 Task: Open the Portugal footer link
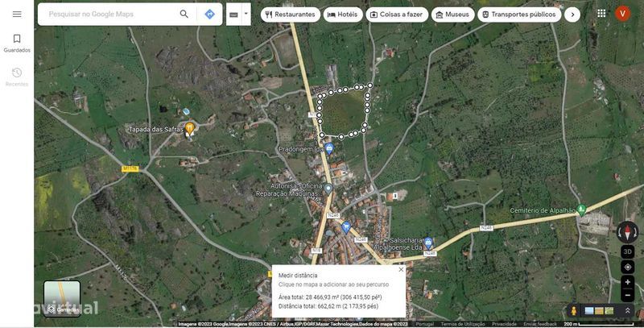(424, 324)
